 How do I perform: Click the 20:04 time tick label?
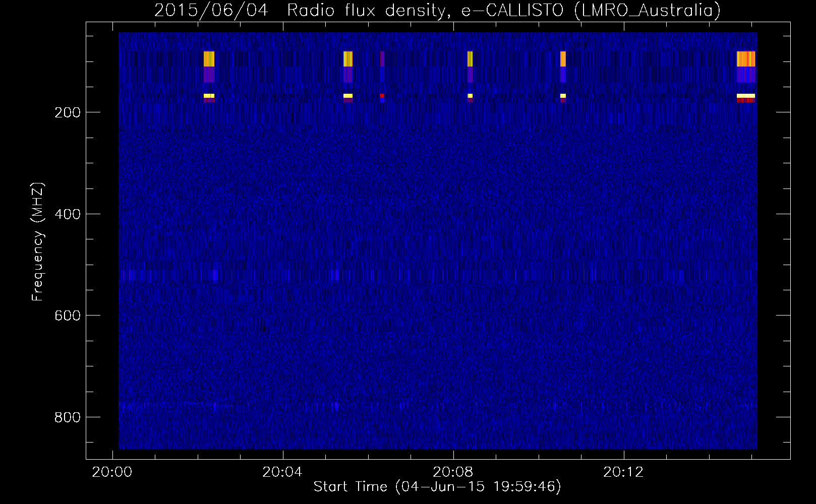(x=282, y=472)
